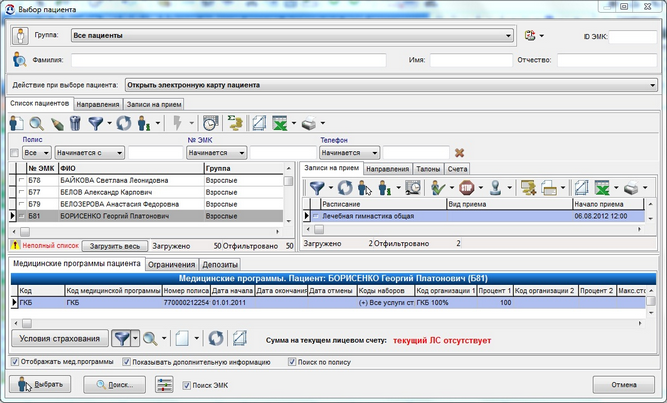Open the Счета tab
Viewport: 667px width, 403px height.
tap(457, 169)
